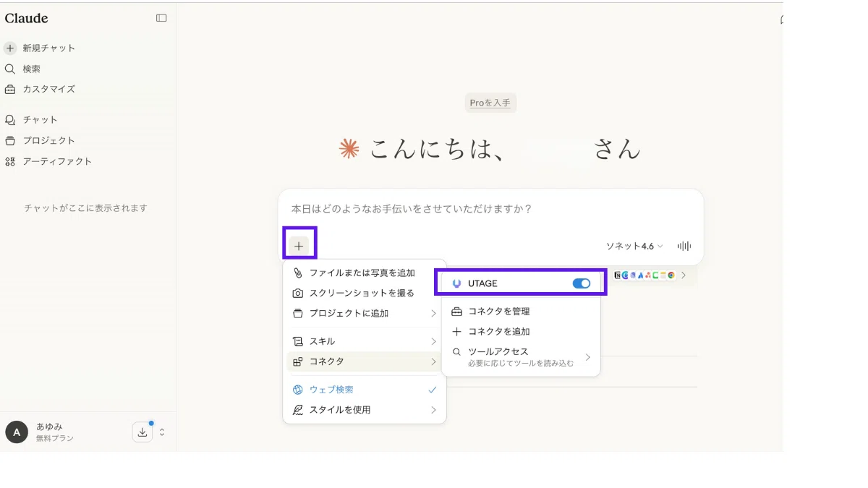
Task: Expand the arrow after connector icons strip
Action: [684, 275]
